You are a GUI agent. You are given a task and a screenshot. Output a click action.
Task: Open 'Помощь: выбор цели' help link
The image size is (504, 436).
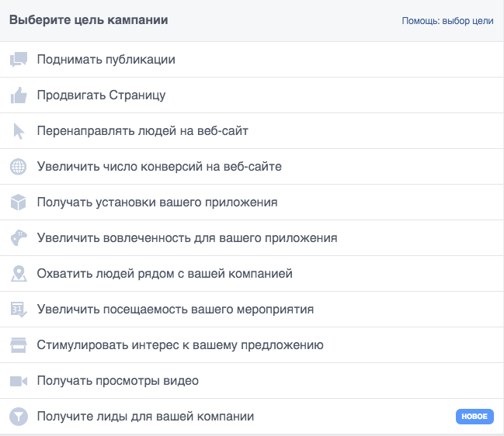(x=447, y=21)
